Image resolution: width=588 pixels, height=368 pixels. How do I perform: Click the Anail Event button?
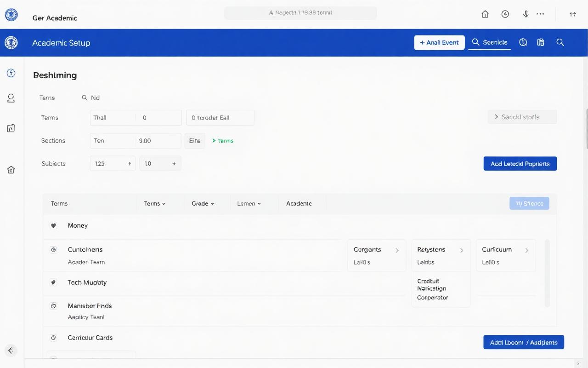439,42
